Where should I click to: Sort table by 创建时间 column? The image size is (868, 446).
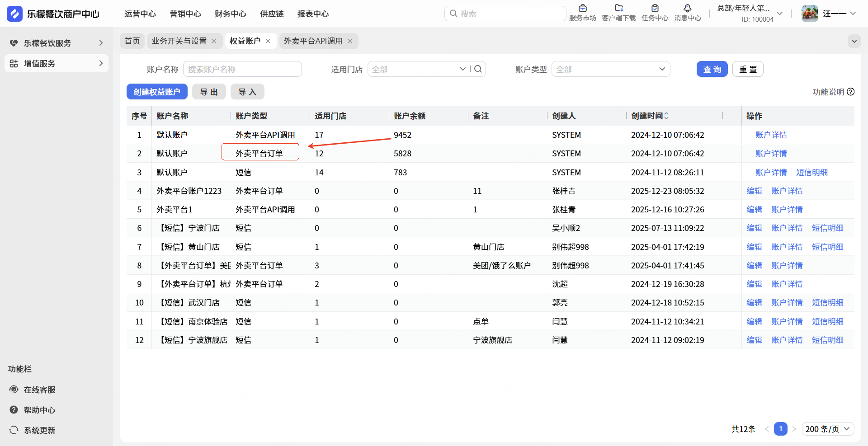[x=666, y=116]
